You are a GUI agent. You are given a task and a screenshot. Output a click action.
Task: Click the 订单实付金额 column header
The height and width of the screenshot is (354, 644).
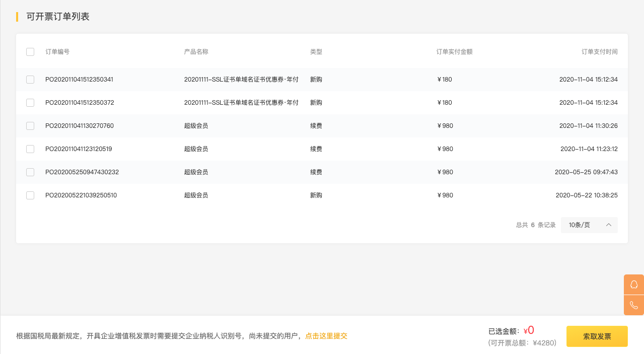[454, 52]
